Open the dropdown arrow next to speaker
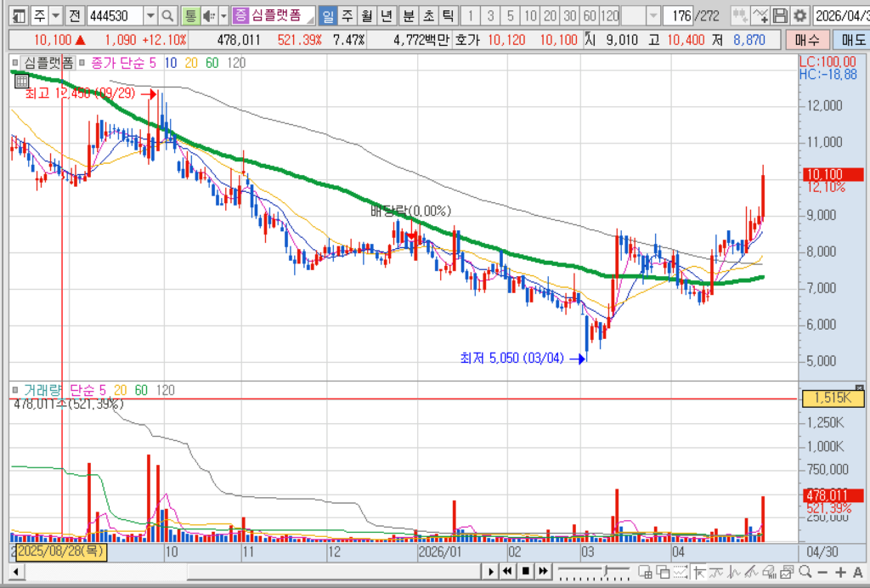870x588 pixels. tap(223, 15)
